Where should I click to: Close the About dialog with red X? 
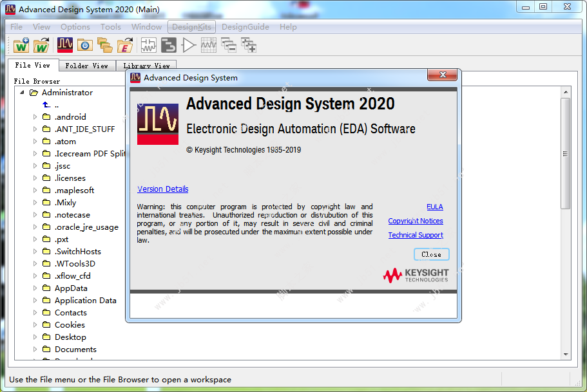tap(443, 75)
